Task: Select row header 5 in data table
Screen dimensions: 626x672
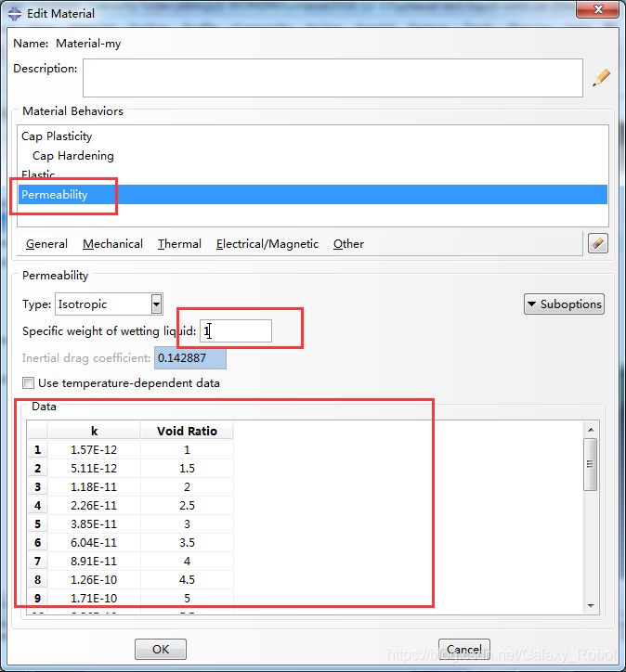Action: 38,523
